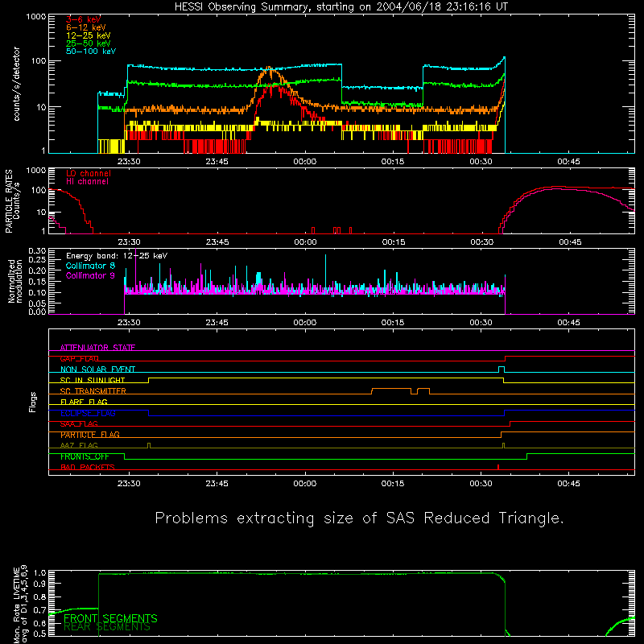Click the 'LO channel' legend label

coord(89,173)
